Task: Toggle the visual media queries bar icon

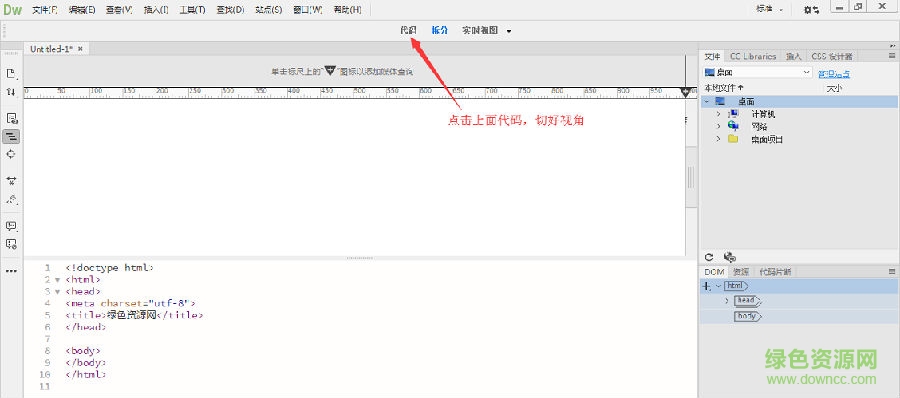Action: coord(11,137)
